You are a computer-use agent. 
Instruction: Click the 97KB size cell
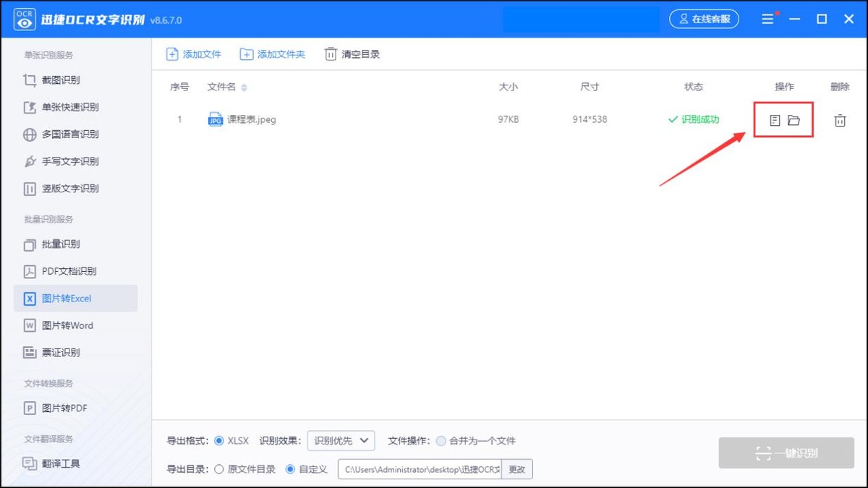click(509, 119)
